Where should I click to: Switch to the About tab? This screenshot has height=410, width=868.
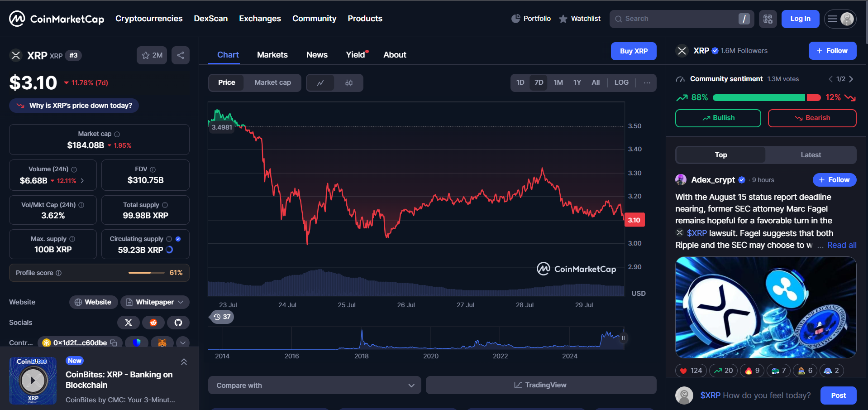click(395, 55)
